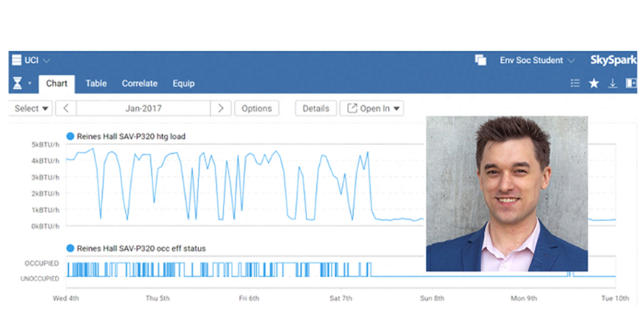644x333 pixels.
Task: Click the Mon 9th axis label
Action: [x=523, y=298]
